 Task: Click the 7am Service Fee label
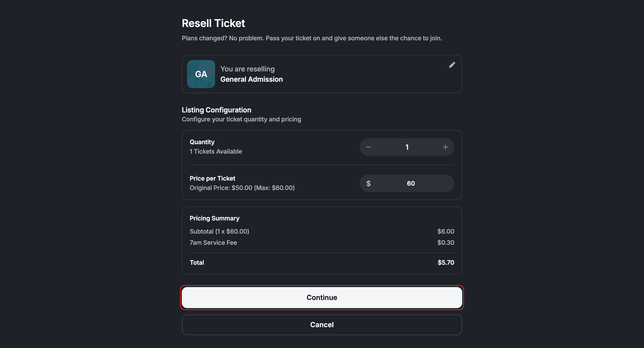[213, 242]
